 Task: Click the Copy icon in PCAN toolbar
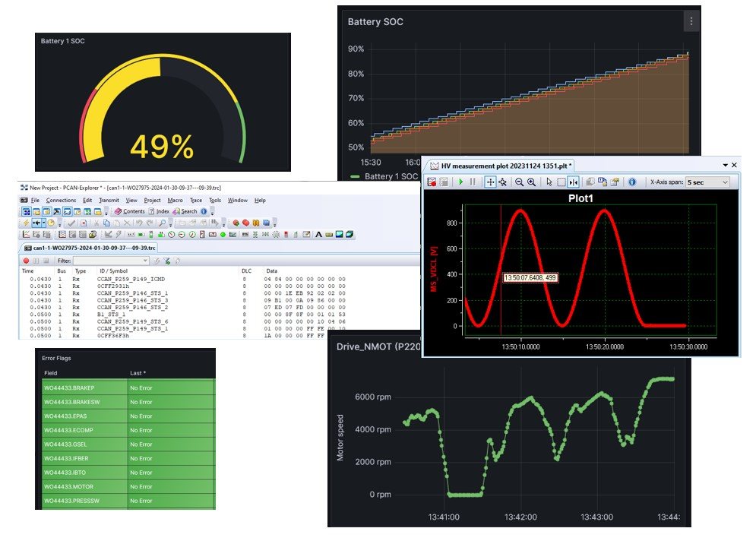click(x=106, y=223)
